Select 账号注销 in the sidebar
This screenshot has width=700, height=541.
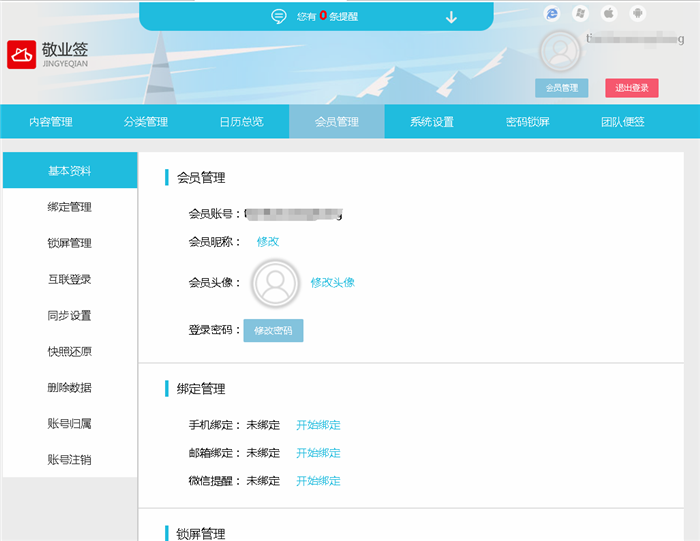pos(69,460)
